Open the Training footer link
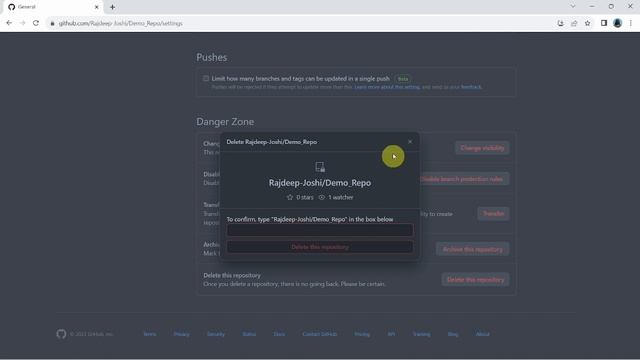This screenshot has width=640, height=360. point(421,334)
